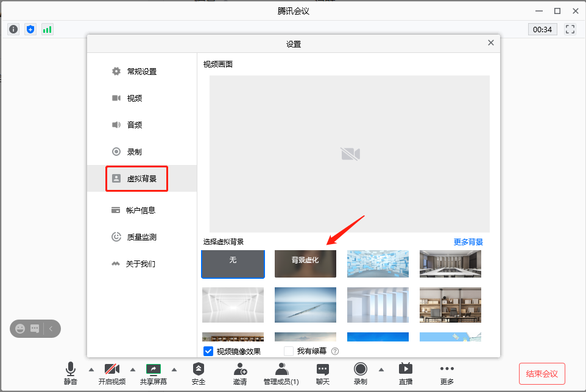
Task: Expand microphone device options arrow
Action: (x=91, y=368)
